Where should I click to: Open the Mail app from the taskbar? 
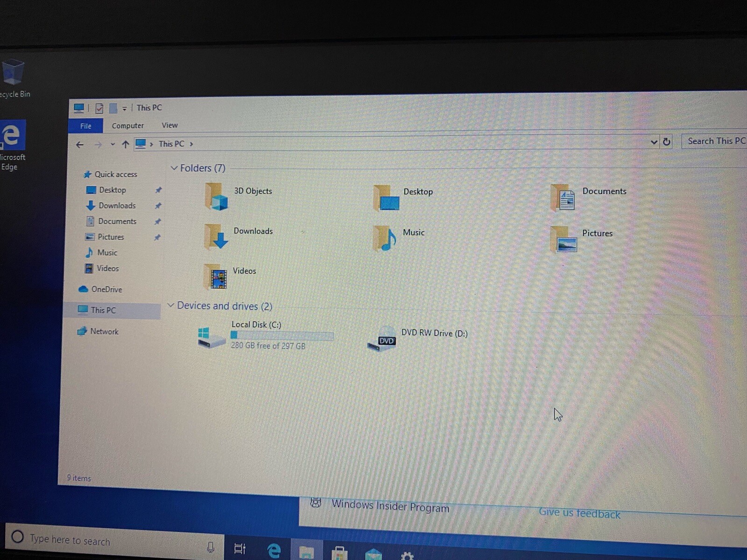(373, 554)
